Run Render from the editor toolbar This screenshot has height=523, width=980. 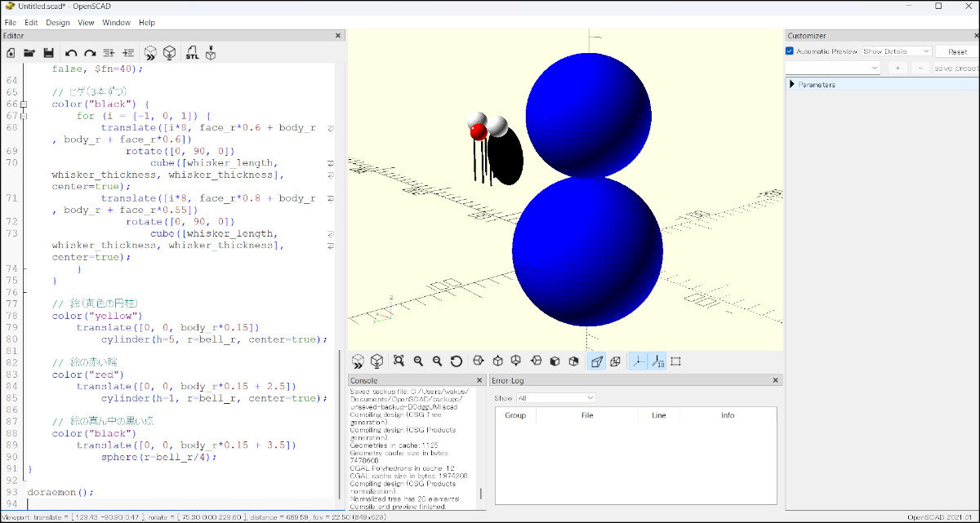(x=169, y=53)
